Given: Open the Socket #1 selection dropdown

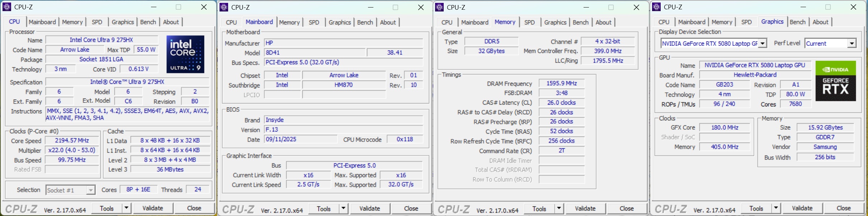Looking at the screenshot, I should (91, 190).
